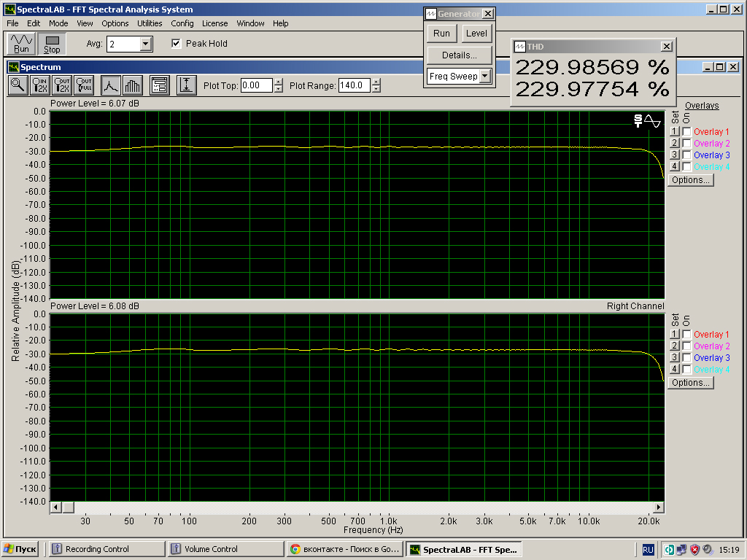This screenshot has width=747, height=560.
Task: Open the Utilities menu
Action: click(x=150, y=23)
